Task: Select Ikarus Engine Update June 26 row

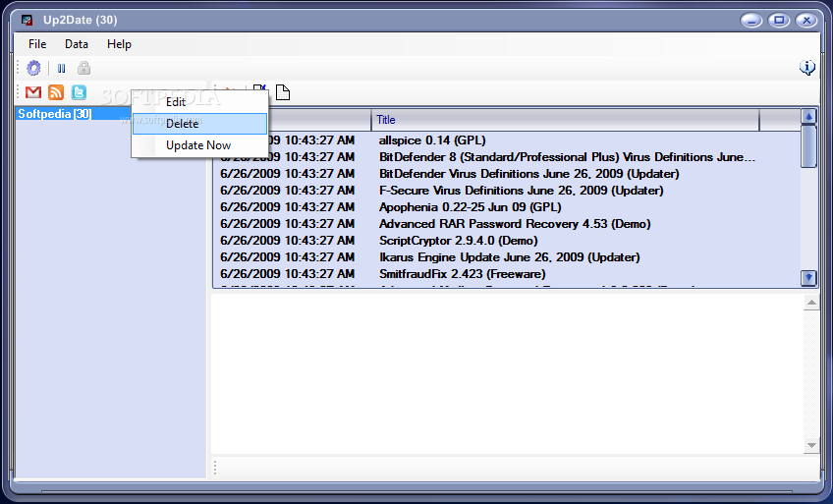Action: pyautogui.click(x=507, y=257)
